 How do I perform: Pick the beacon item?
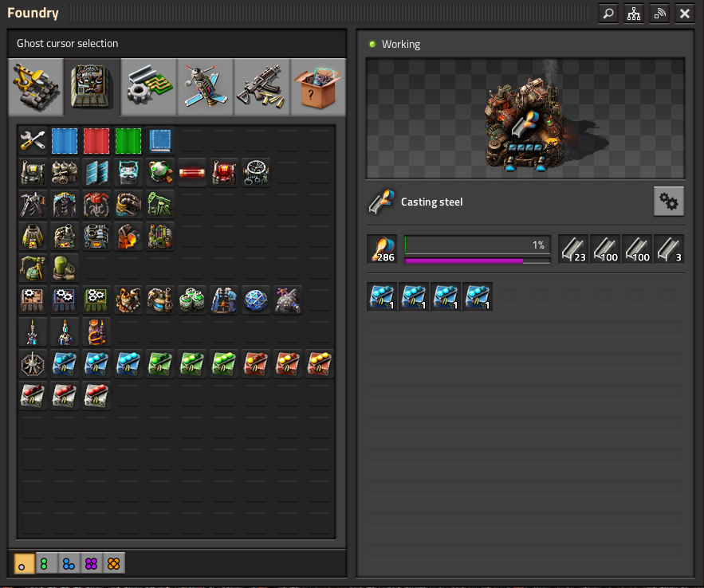tap(33, 364)
